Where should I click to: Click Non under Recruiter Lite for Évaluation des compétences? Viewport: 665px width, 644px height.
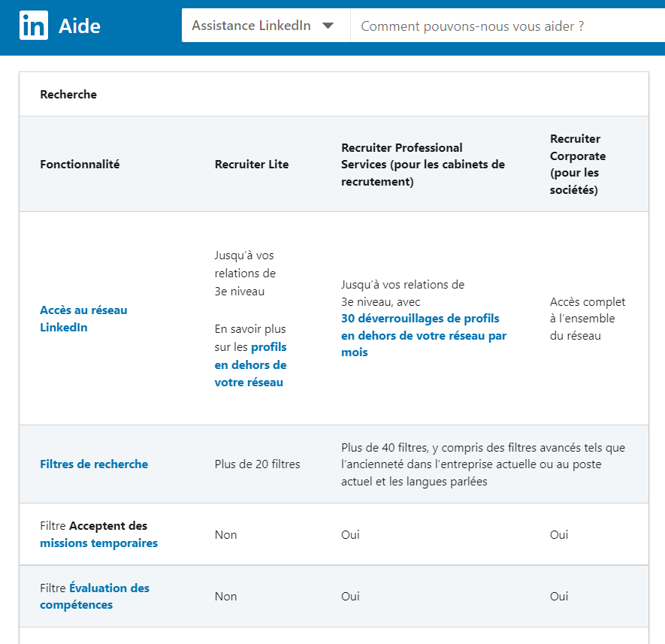(225, 596)
